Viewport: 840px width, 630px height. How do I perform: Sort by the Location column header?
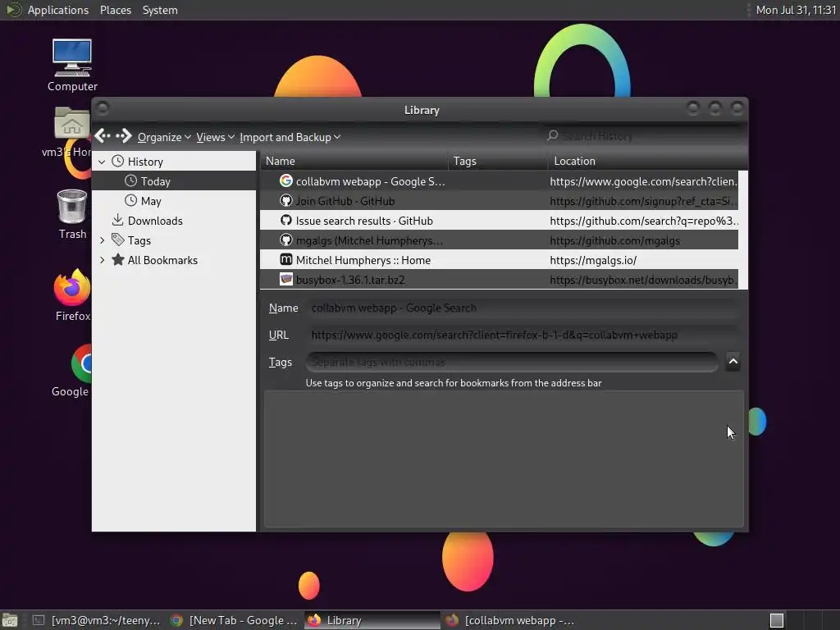pos(648,161)
